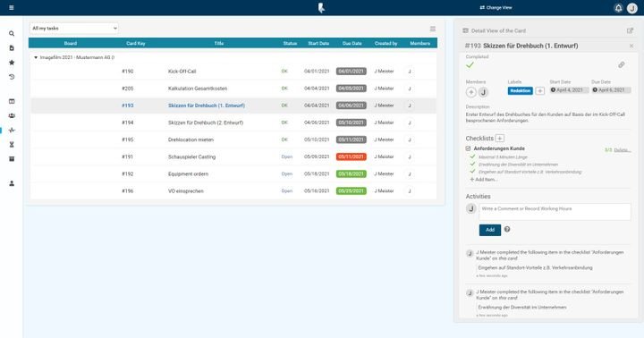Open the hamburger menu in top bar

click(12, 7)
